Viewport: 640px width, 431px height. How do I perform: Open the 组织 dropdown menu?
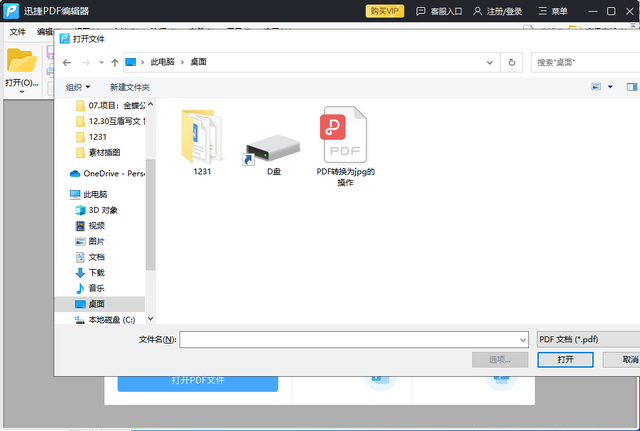pyautogui.click(x=78, y=87)
